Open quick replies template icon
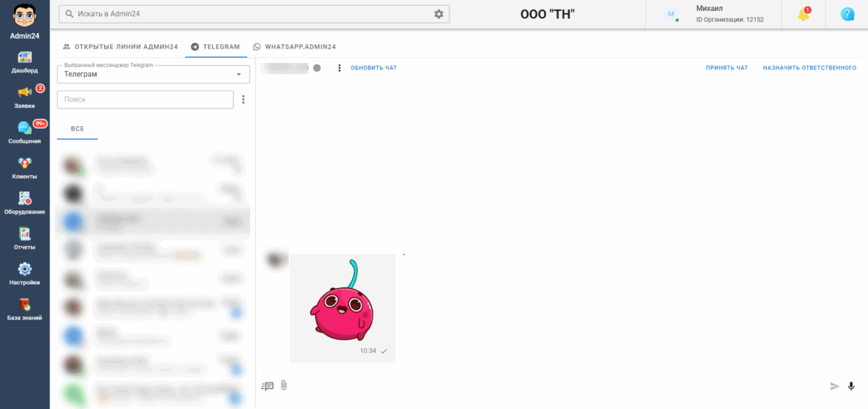The width and height of the screenshot is (868, 409). pos(267,386)
